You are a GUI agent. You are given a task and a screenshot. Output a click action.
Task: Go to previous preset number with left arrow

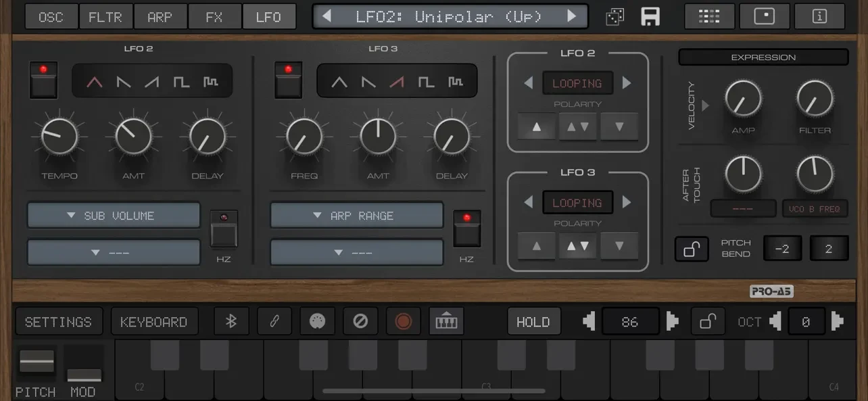[x=589, y=321]
